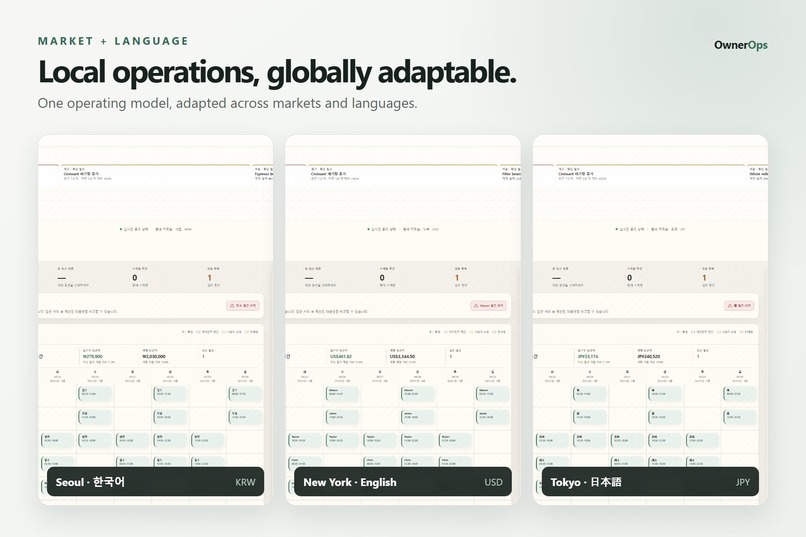Click the "JPY33,174" value in Tokyo panel
This screenshot has width=806, height=537.
pos(588,356)
